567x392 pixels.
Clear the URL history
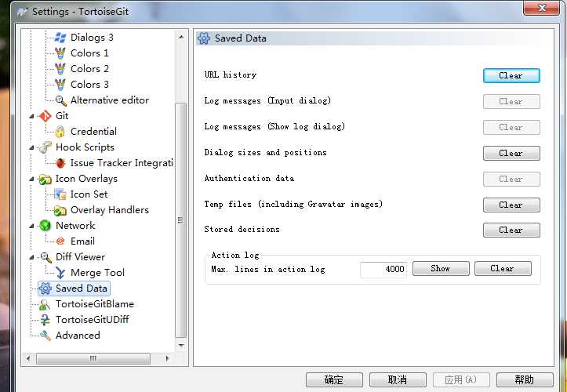[511, 75]
